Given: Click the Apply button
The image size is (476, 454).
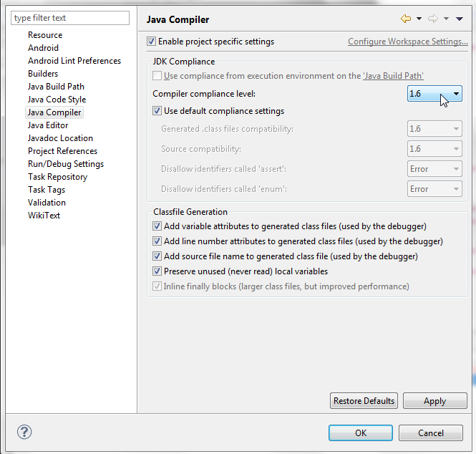Looking at the screenshot, I should click(434, 401).
